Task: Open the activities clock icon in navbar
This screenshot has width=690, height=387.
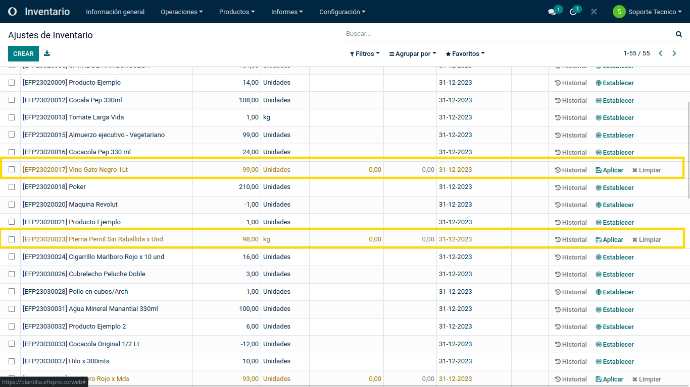Action: [573, 12]
